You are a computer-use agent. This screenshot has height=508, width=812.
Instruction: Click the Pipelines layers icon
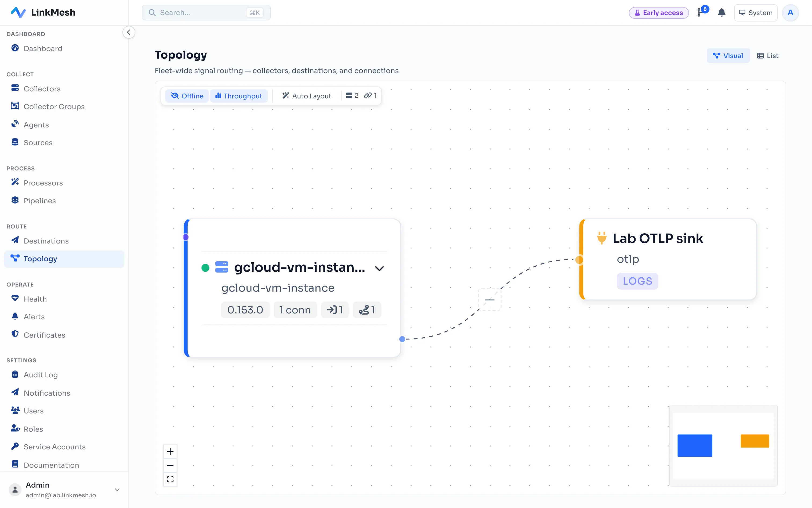pyautogui.click(x=15, y=200)
